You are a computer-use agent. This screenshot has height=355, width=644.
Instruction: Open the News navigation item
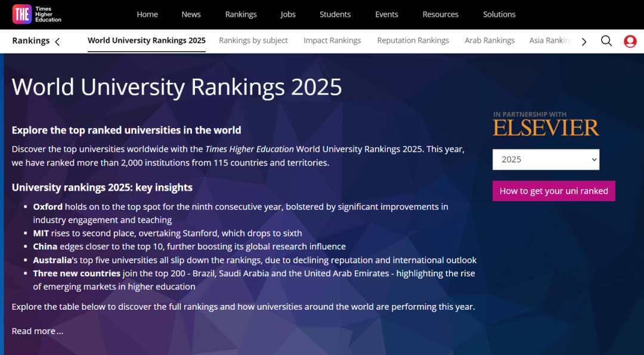coord(191,14)
